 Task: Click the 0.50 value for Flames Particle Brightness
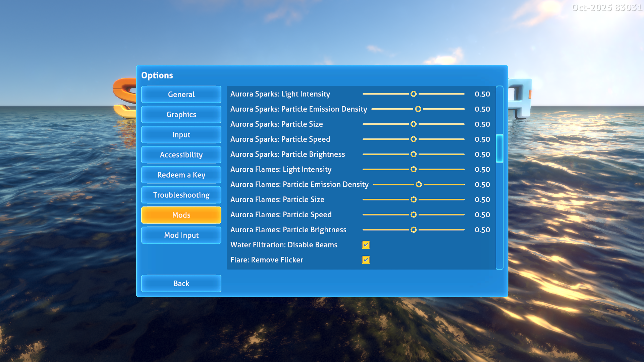(x=482, y=230)
